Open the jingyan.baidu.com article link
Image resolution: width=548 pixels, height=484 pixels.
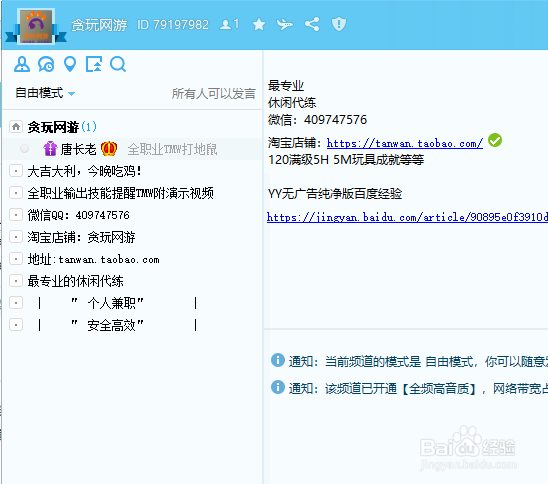(407, 217)
